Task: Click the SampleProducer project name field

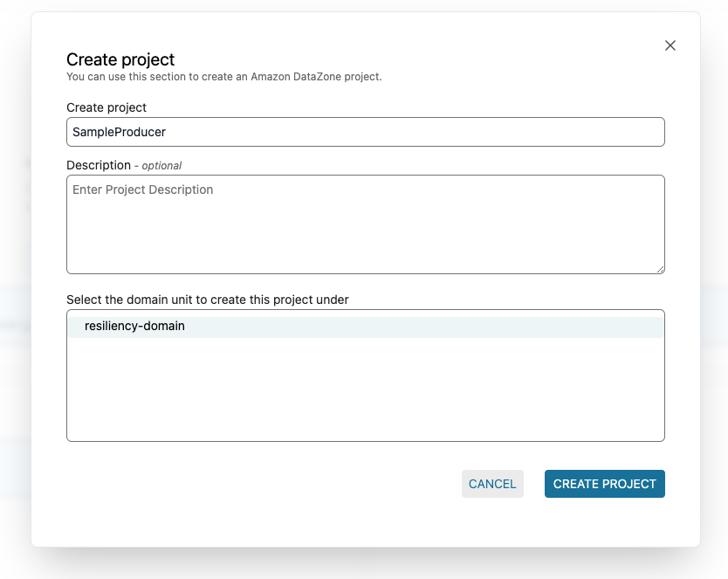Action: [x=365, y=132]
